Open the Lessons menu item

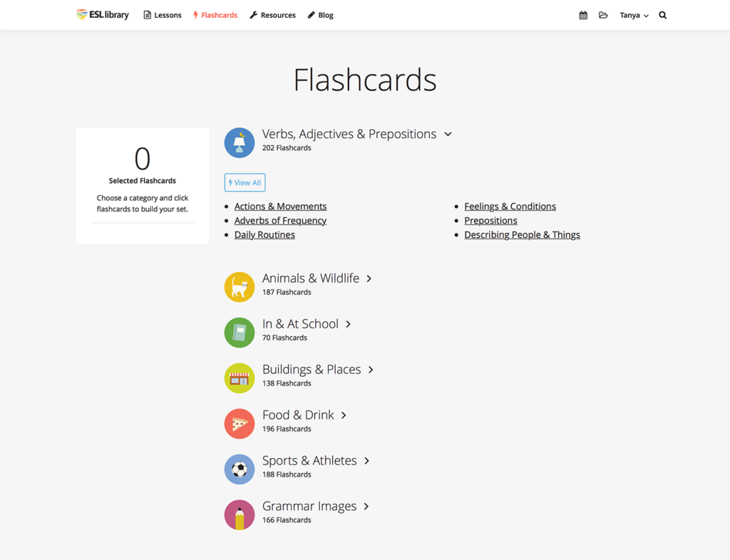(163, 16)
